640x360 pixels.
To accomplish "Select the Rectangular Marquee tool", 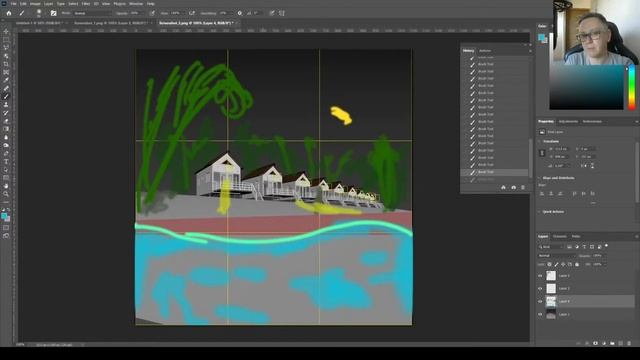I will (6, 40).
